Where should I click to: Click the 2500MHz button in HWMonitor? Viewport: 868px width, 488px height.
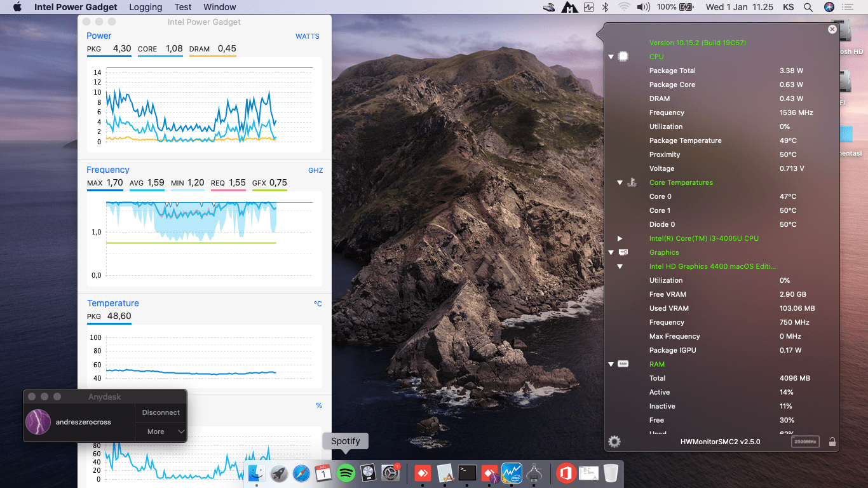[804, 442]
